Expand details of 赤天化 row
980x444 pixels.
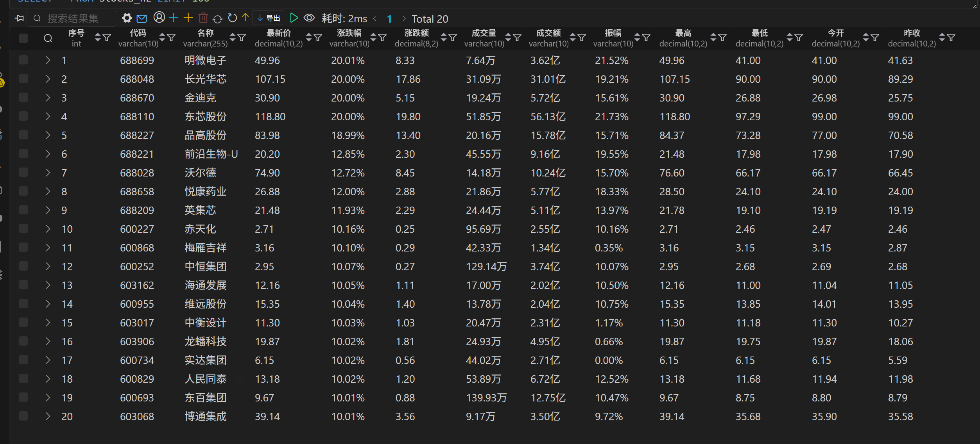tap(48, 229)
